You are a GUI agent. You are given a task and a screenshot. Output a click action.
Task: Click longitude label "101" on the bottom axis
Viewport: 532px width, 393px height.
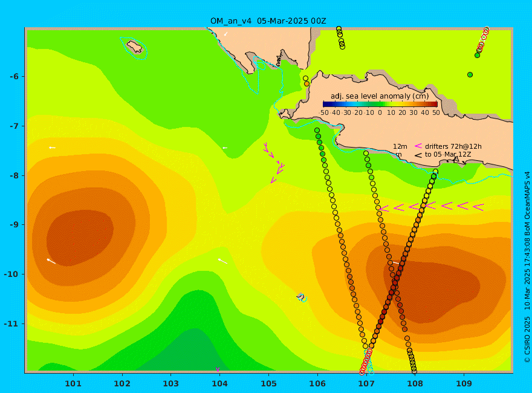pos(73,383)
